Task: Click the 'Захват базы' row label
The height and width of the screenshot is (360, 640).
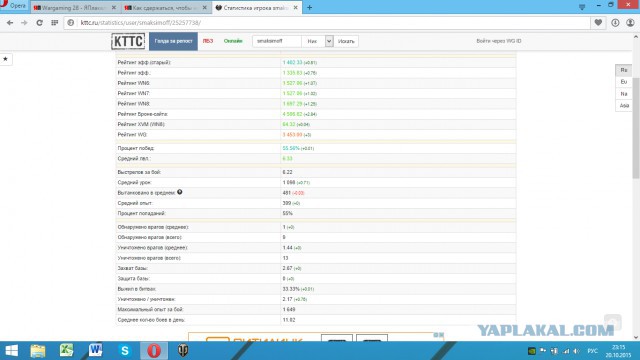Action: point(133,268)
